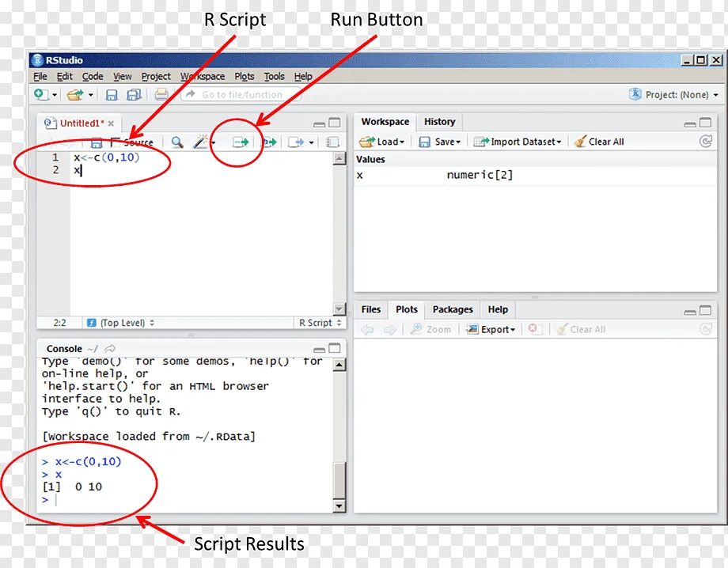The height and width of the screenshot is (568, 728).
Task: Expand the magic wand dropdown arrow
Action: [213, 142]
